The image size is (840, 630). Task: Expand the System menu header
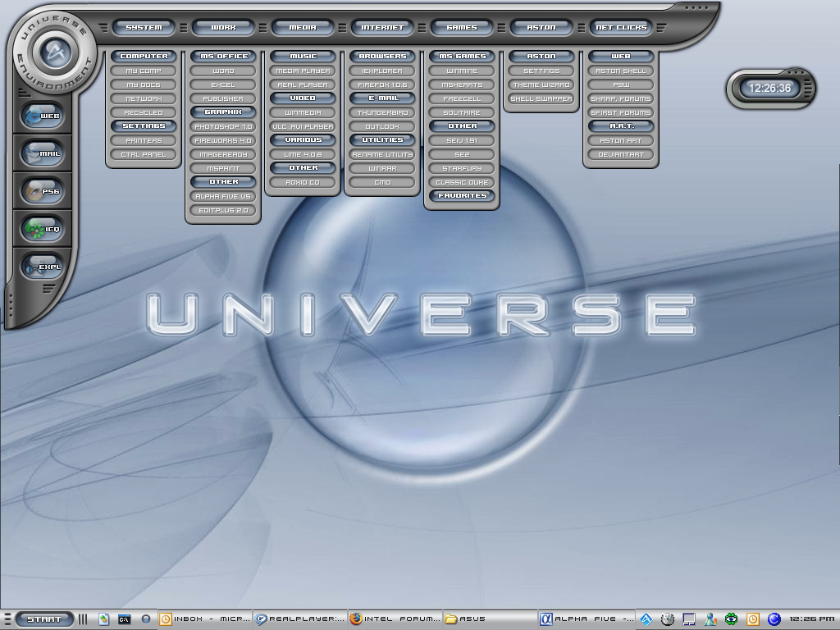point(144,27)
